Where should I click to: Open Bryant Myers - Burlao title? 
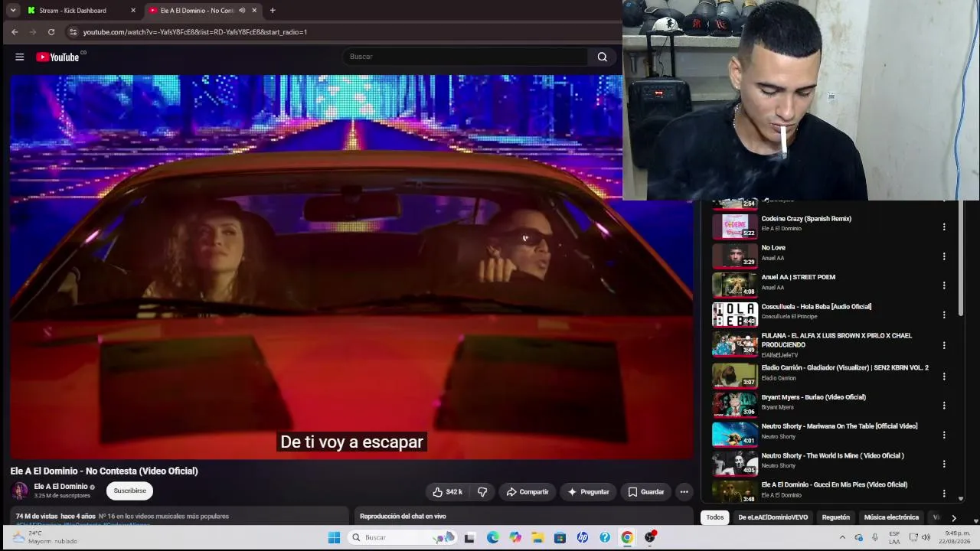[813, 397]
